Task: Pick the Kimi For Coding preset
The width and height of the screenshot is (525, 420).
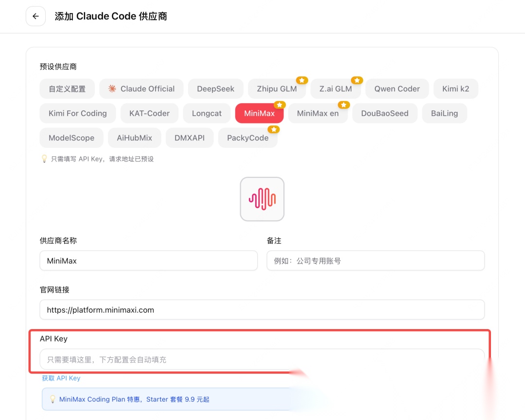Action: coord(78,113)
